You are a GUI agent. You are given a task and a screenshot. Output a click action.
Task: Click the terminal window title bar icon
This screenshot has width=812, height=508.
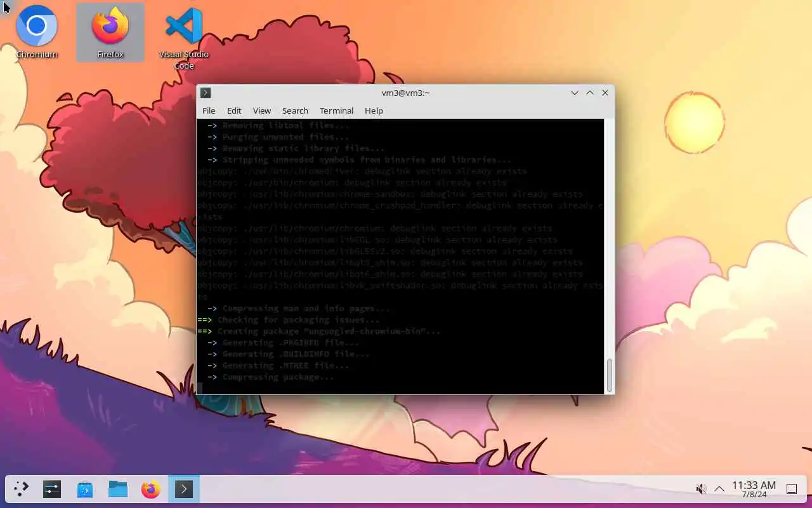pos(206,93)
